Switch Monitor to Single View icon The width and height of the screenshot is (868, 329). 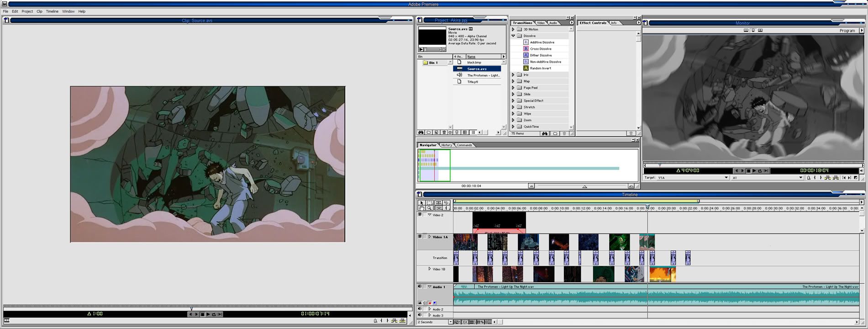[753, 30]
